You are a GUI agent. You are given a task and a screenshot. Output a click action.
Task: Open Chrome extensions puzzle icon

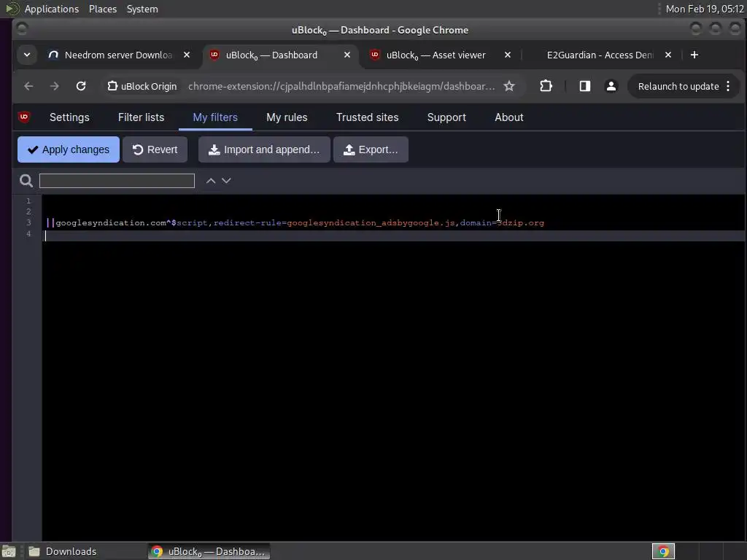coord(546,86)
